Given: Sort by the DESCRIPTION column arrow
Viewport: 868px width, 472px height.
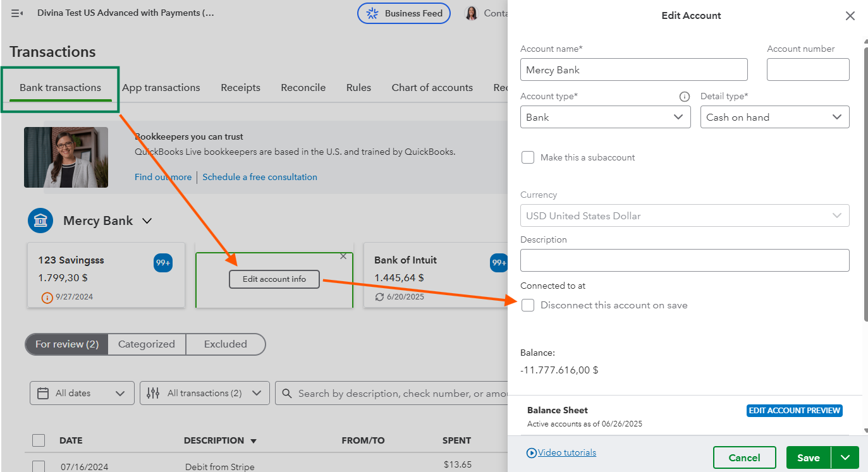Looking at the screenshot, I should (254, 441).
